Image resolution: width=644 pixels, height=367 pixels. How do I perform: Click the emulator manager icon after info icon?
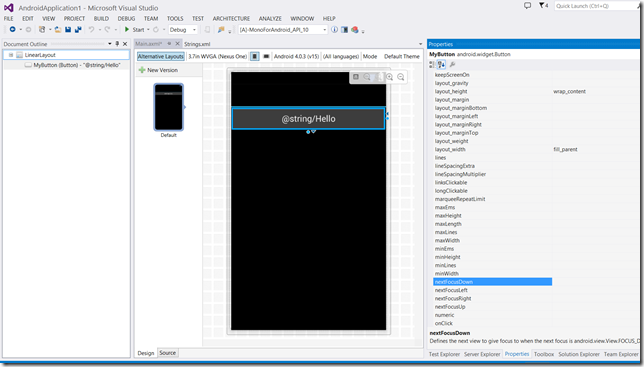[345, 30]
